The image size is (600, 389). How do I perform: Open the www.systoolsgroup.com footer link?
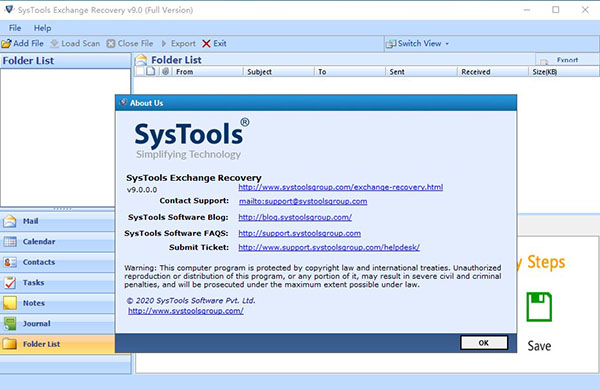point(186,311)
